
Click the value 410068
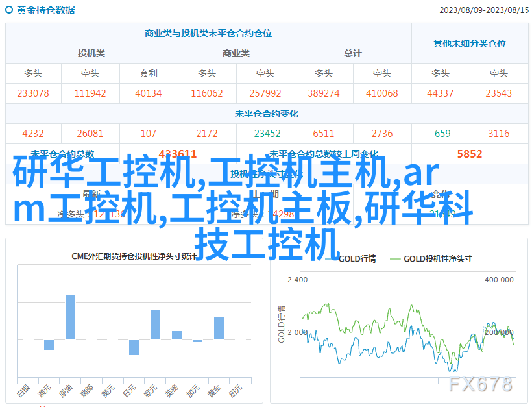click(381, 93)
